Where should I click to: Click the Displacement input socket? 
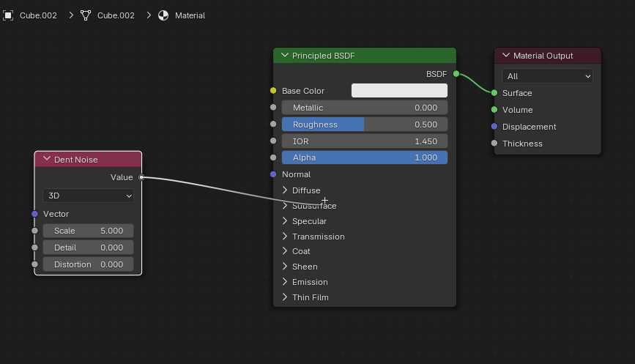(x=494, y=126)
